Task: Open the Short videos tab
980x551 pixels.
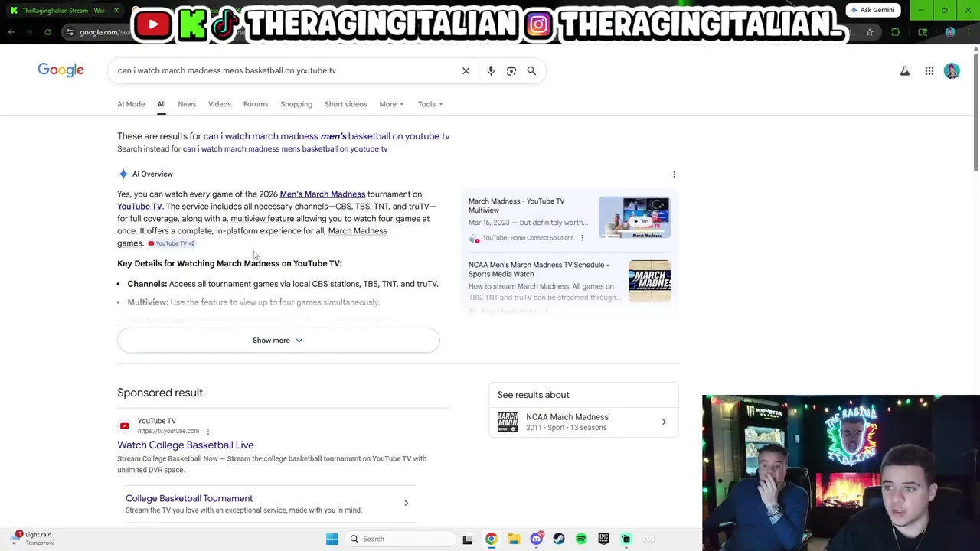Action: tap(345, 104)
